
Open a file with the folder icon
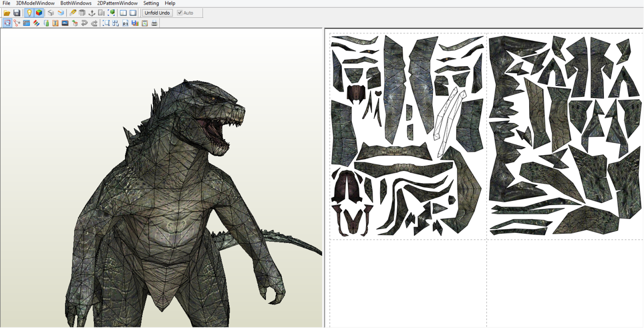[7, 13]
